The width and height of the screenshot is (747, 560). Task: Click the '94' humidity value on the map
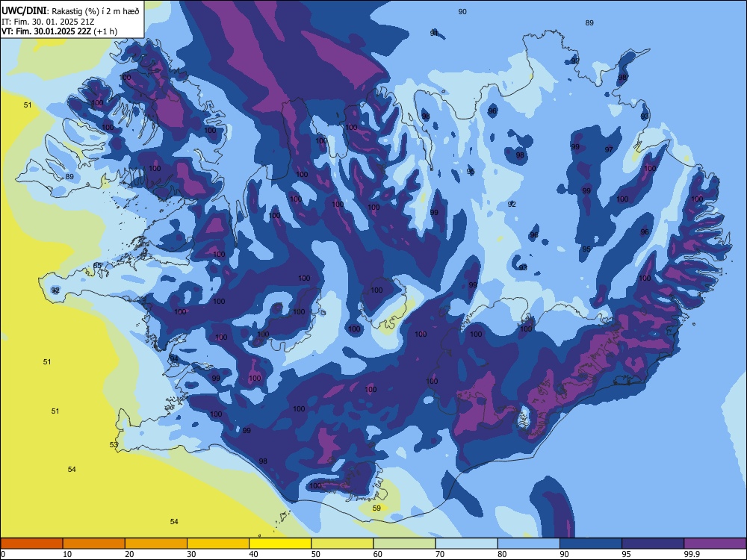(x=174, y=358)
